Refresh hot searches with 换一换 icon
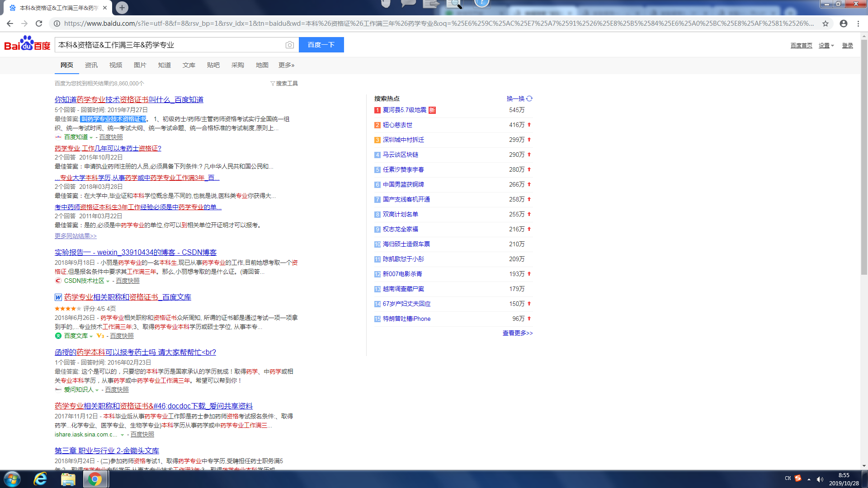This screenshot has height=488, width=868. click(x=529, y=99)
